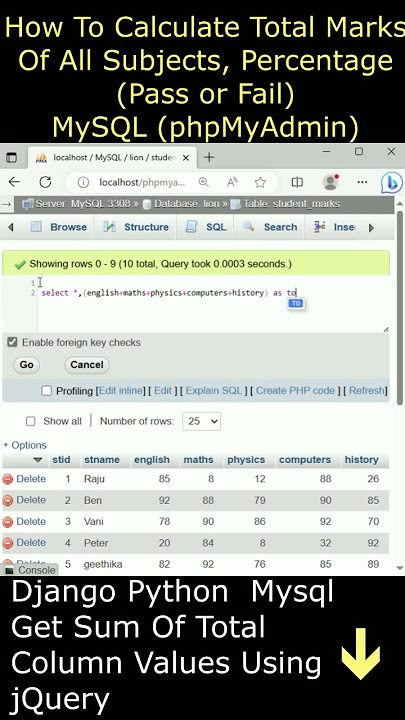The width and height of the screenshot is (405, 720).
Task: Click the user profile avatar icon
Action: [x=330, y=182]
